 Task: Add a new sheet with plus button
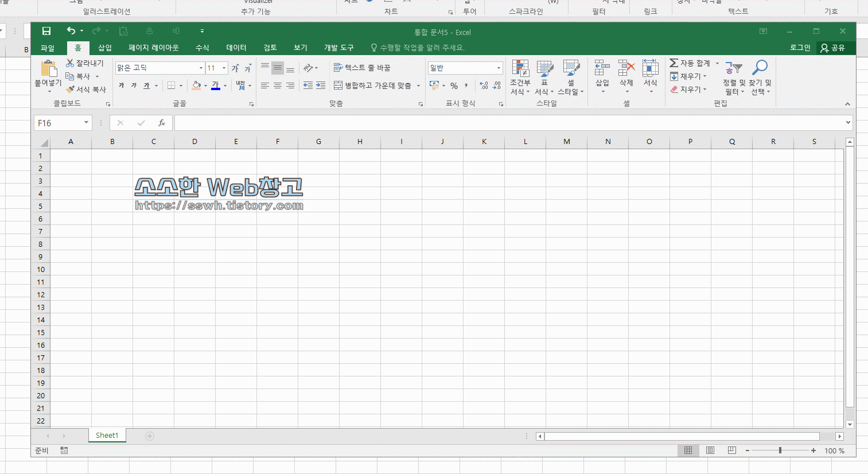point(150,436)
